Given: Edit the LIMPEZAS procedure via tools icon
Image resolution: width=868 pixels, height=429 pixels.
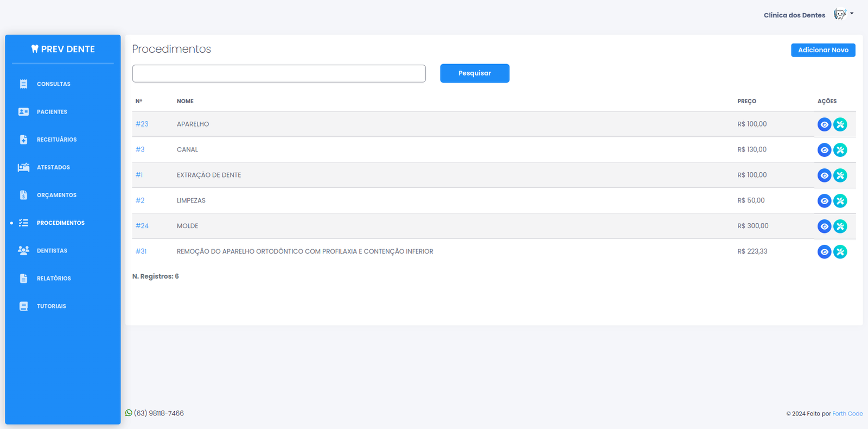Looking at the screenshot, I should pyautogui.click(x=840, y=201).
